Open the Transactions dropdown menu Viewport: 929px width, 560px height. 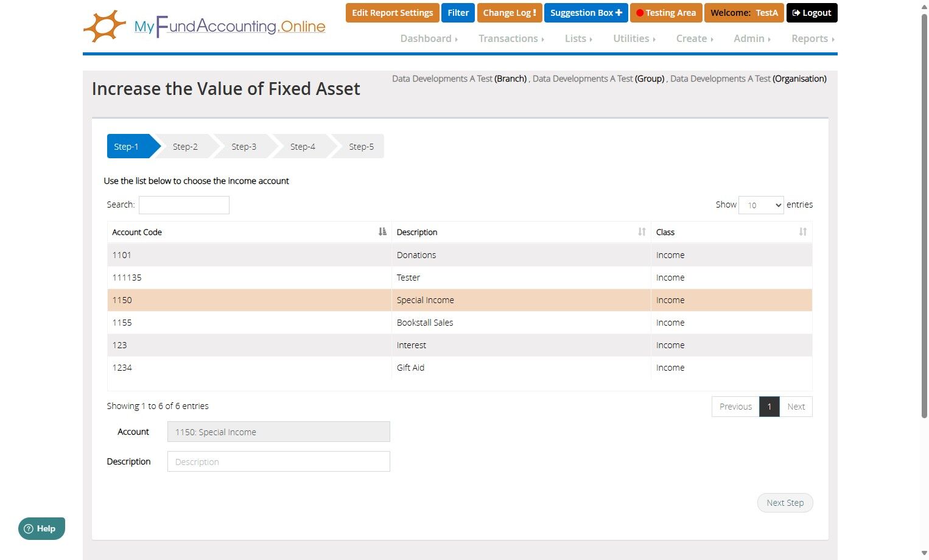[x=511, y=38]
